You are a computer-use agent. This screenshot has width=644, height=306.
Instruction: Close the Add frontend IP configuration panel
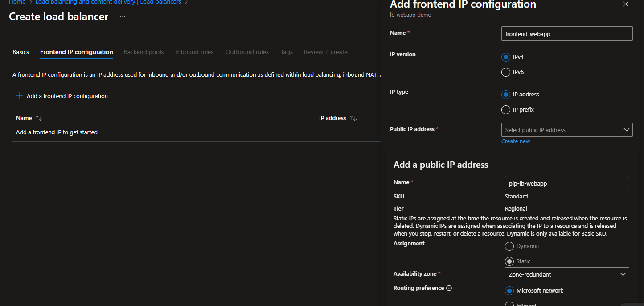pyautogui.click(x=626, y=4)
